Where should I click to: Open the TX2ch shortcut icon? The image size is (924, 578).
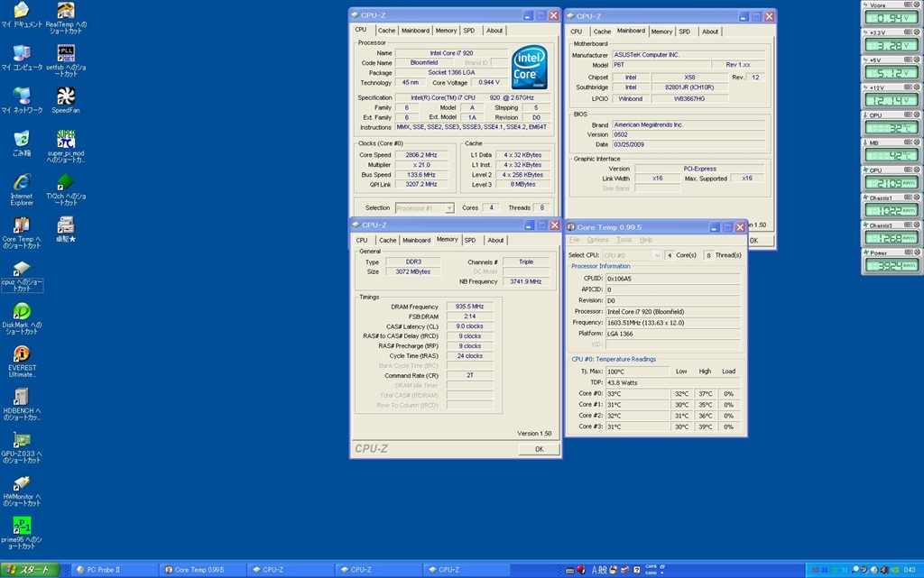(x=65, y=189)
